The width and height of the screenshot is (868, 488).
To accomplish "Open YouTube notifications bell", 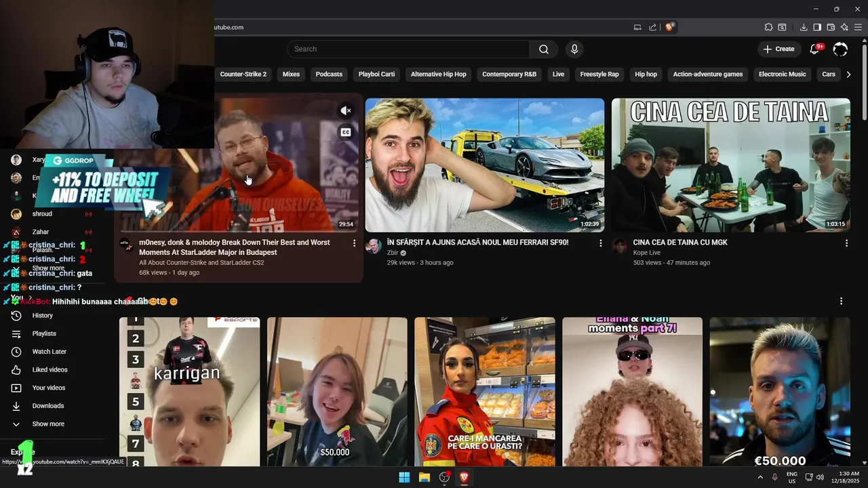I will click(816, 49).
